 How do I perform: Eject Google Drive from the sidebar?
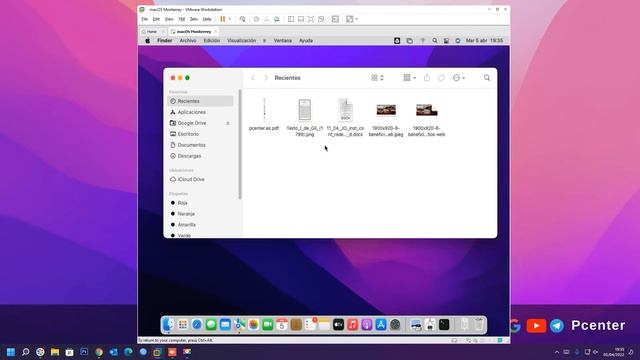point(228,123)
